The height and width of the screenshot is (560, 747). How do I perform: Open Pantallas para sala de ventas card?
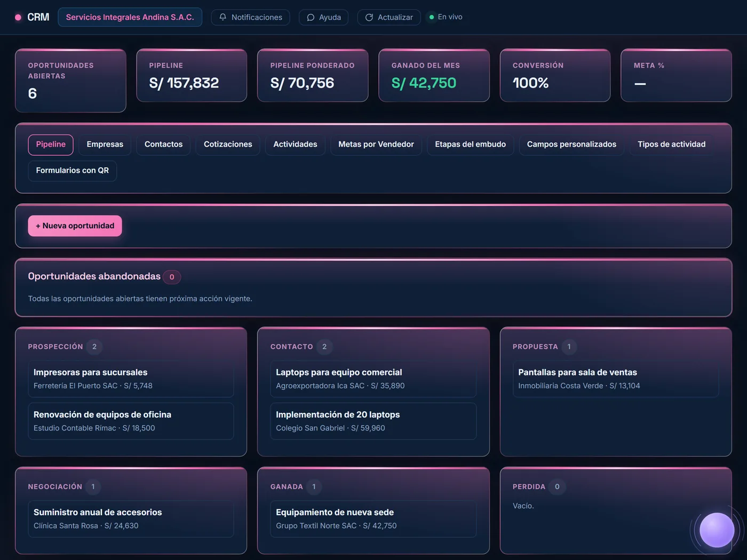coord(615,379)
